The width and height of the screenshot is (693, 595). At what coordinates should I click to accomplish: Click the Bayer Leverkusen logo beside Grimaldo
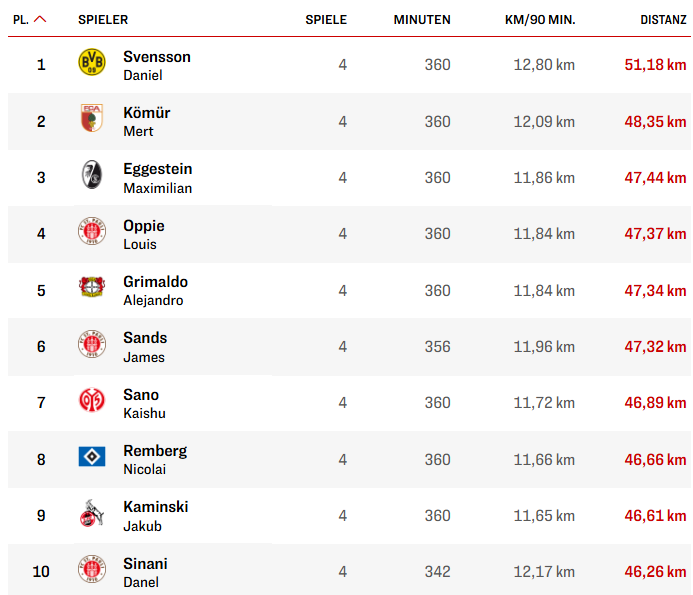click(91, 289)
